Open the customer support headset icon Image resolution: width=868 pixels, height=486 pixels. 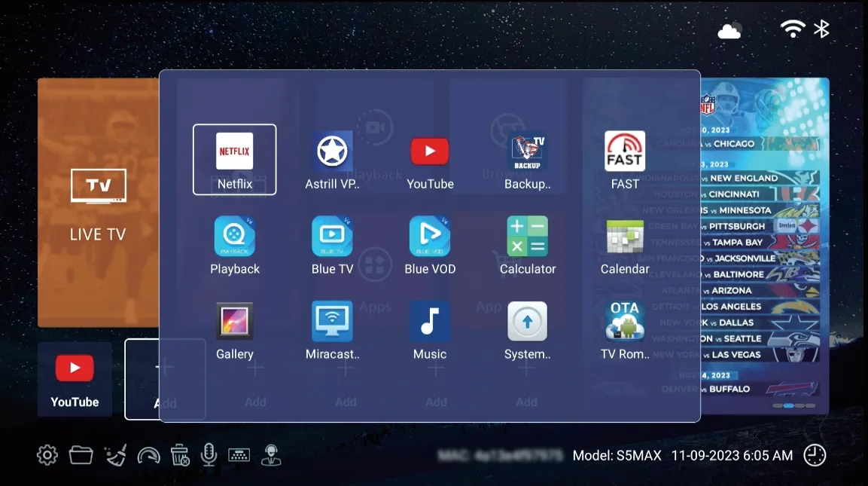pyautogui.click(x=271, y=456)
